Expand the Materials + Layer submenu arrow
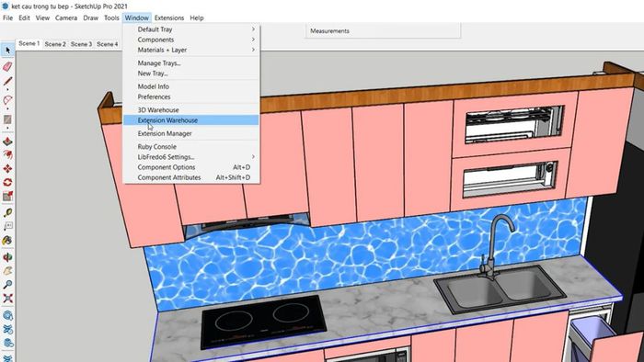Image resolution: width=644 pixels, height=362 pixels. coord(253,50)
